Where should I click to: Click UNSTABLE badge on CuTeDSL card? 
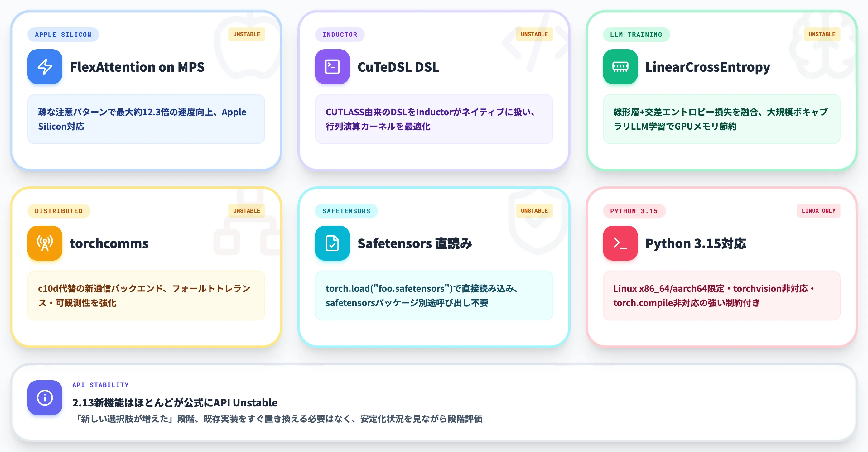[x=534, y=34]
